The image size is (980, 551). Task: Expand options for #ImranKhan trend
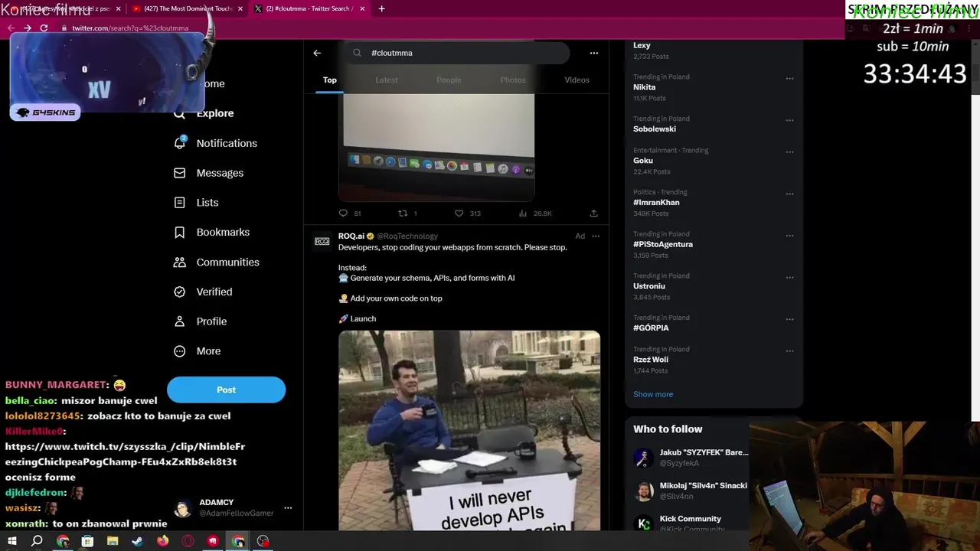tap(789, 194)
